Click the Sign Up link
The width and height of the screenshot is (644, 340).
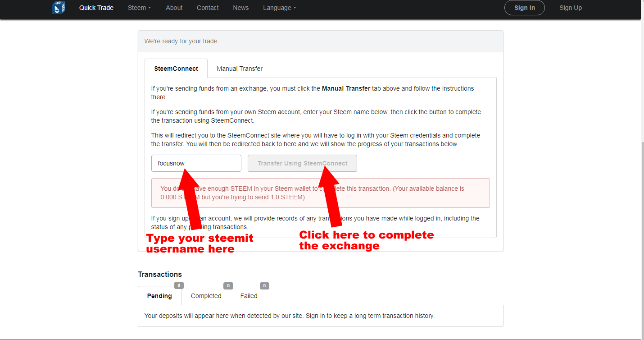(x=571, y=8)
